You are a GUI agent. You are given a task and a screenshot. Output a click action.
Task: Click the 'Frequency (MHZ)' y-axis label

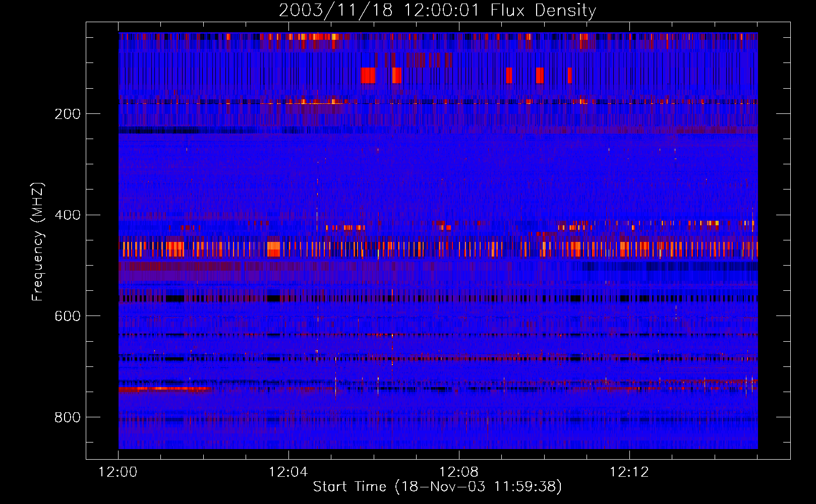[38, 242]
